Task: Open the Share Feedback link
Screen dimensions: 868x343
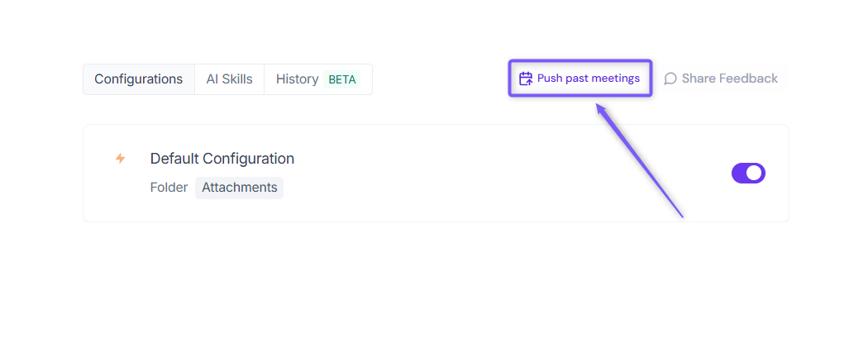Action: tap(721, 79)
